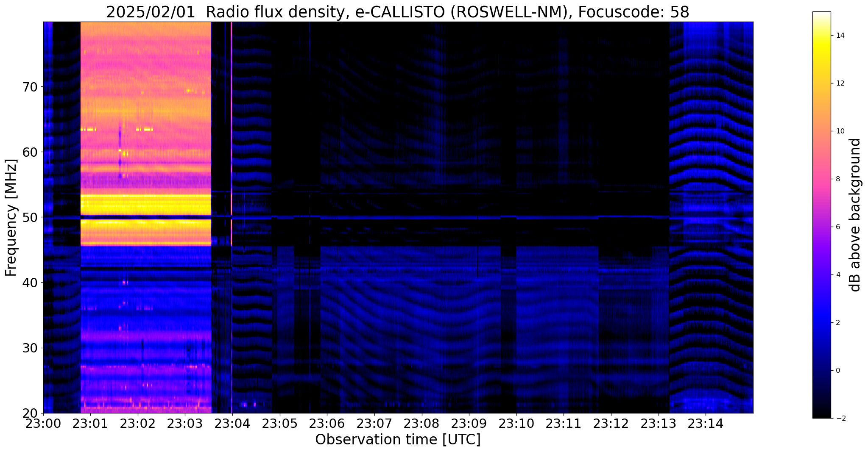Click the 23:11 time tick label
The height and width of the screenshot is (452, 868).
(x=564, y=423)
